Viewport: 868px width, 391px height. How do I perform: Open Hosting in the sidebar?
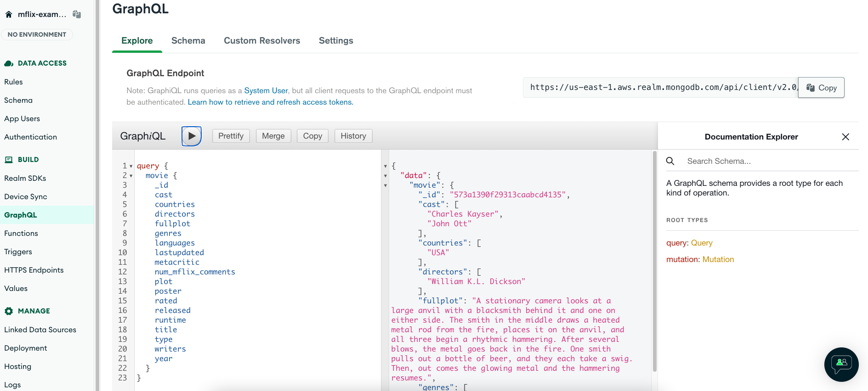[x=18, y=366]
